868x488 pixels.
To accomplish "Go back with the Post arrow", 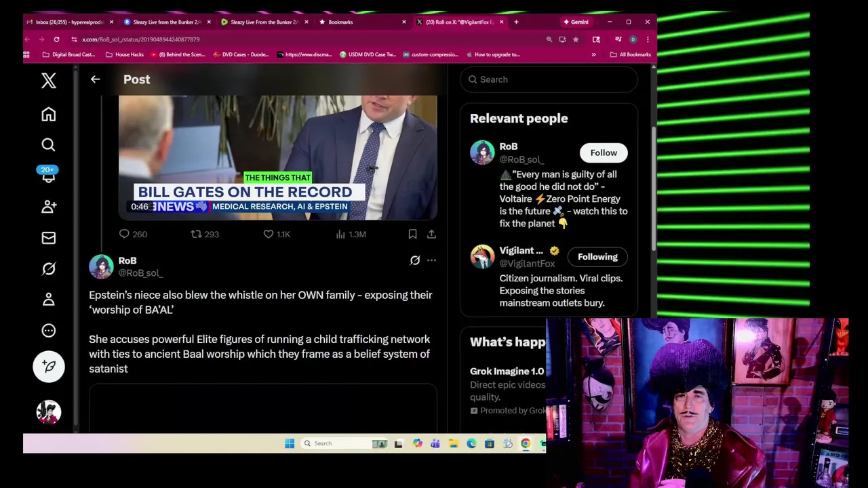I will pos(95,79).
